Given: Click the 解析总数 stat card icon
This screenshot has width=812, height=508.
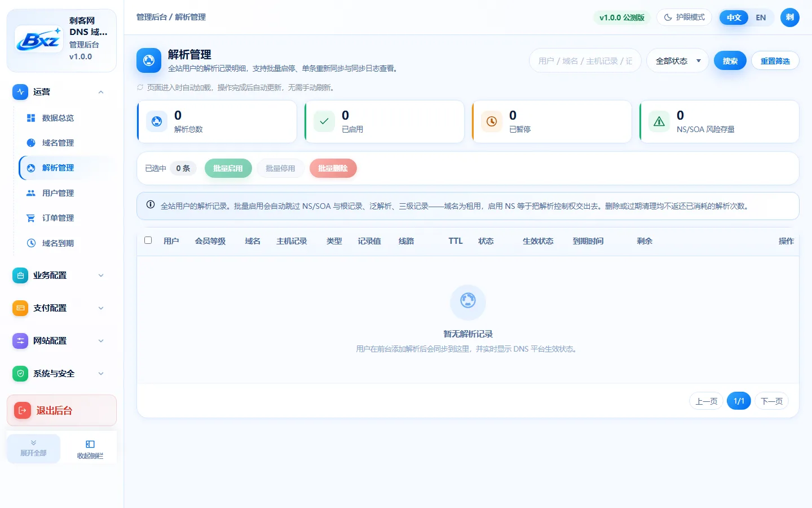Looking at the screenshot, I should [x=157, y=121].
